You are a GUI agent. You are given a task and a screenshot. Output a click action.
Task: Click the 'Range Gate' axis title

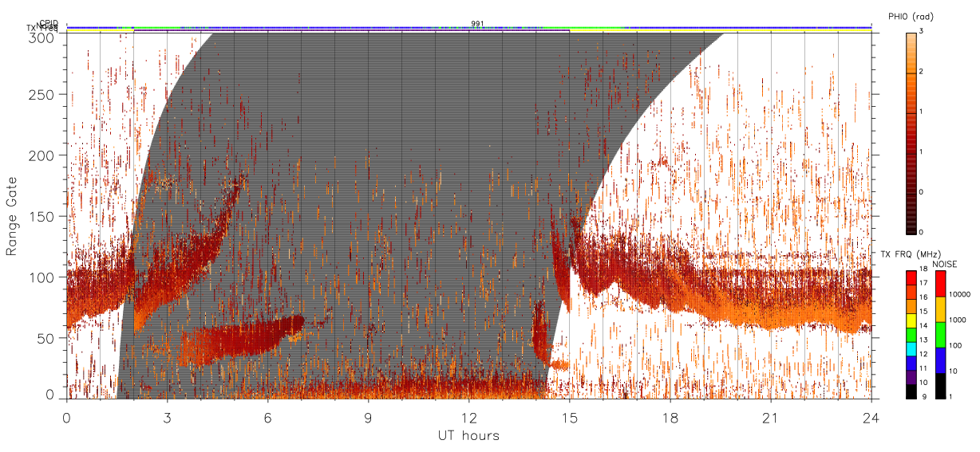pyautogui.click(x=11, y=214)
